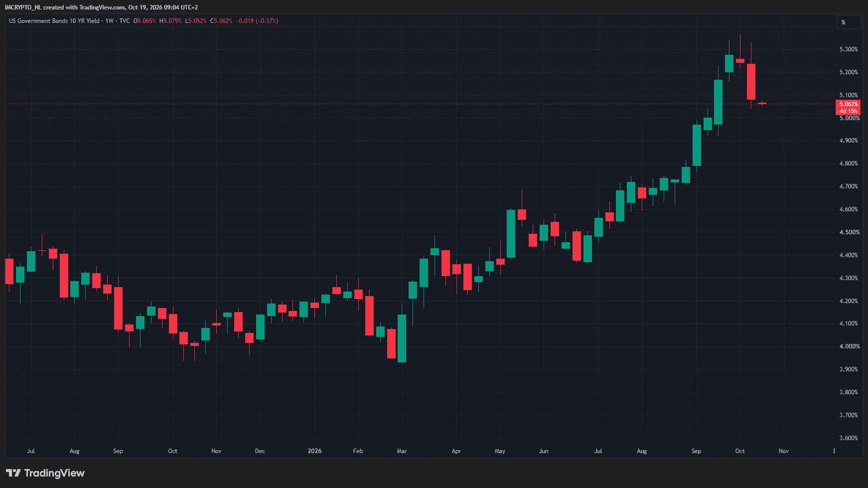Image resolution: width=868 pixels, height=488 pixels.
Task: Select the large red candle in early October
Action: click(751, 82)
